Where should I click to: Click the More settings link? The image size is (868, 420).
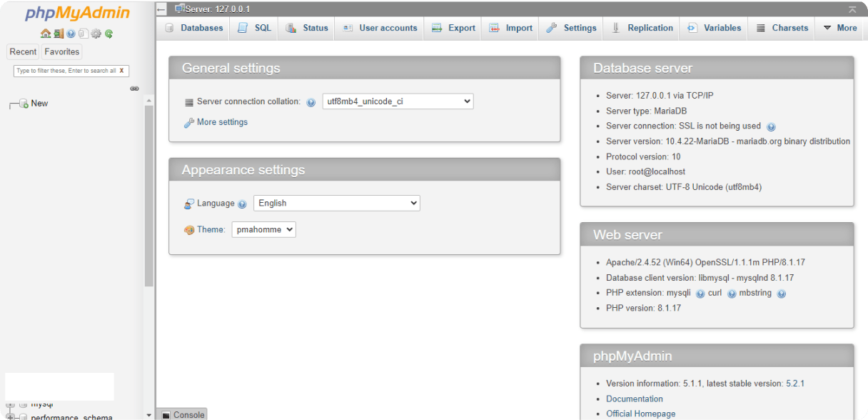pyautogui.click(x=222, y=122)
